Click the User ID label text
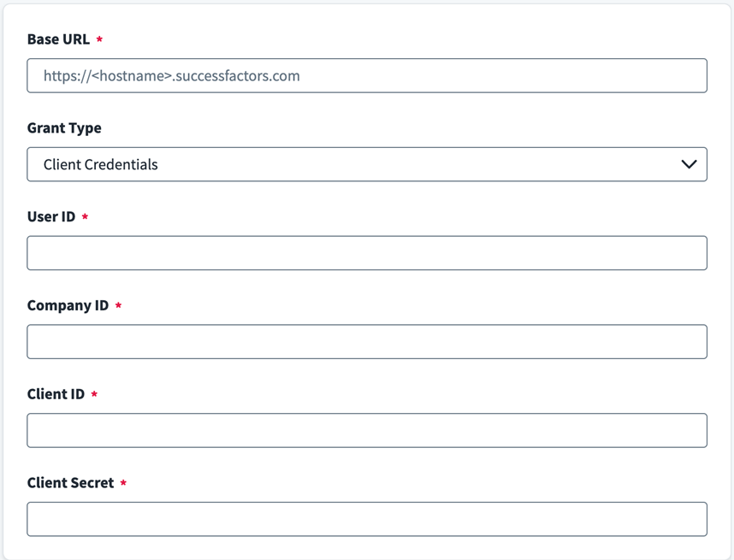Viewport: 734px width, 560px height. click(51, 217)
